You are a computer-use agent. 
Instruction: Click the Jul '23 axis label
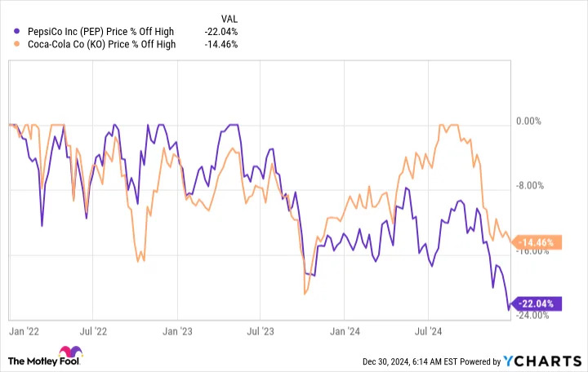(x=261, y=331)
